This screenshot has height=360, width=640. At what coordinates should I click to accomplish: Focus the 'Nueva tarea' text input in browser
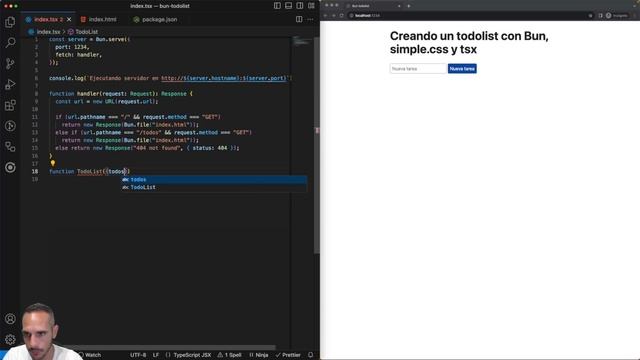click(418, 69)
